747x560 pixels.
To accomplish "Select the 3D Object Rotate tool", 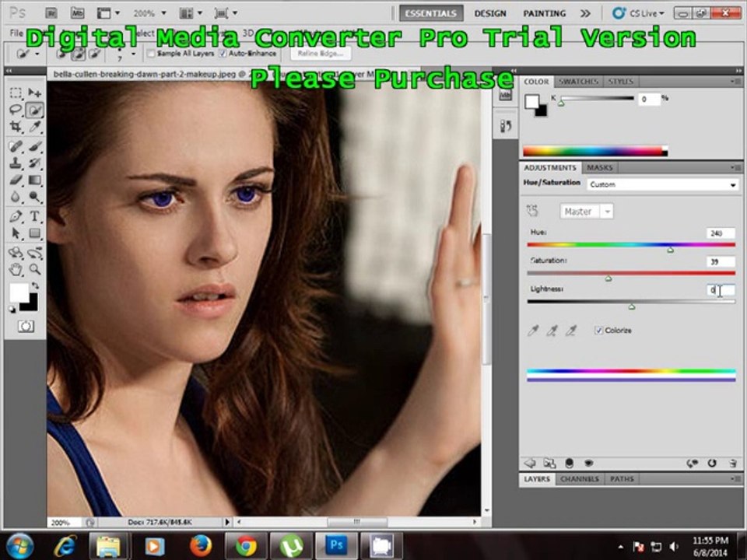I will point(16,252).
